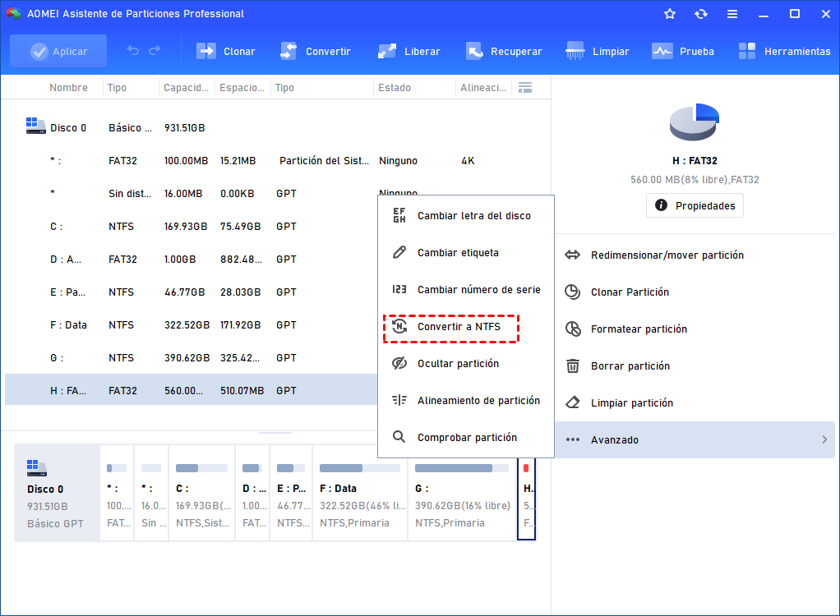The height and width of the screenshot is (616, 840).
Task: Select the Liberar space tool
Action: coord(408,51)
